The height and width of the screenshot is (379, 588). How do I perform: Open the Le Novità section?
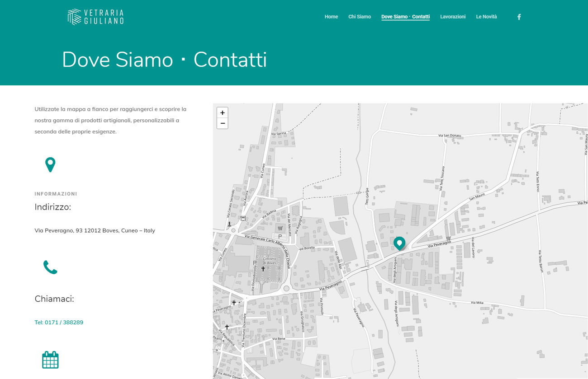coord(486,17)
